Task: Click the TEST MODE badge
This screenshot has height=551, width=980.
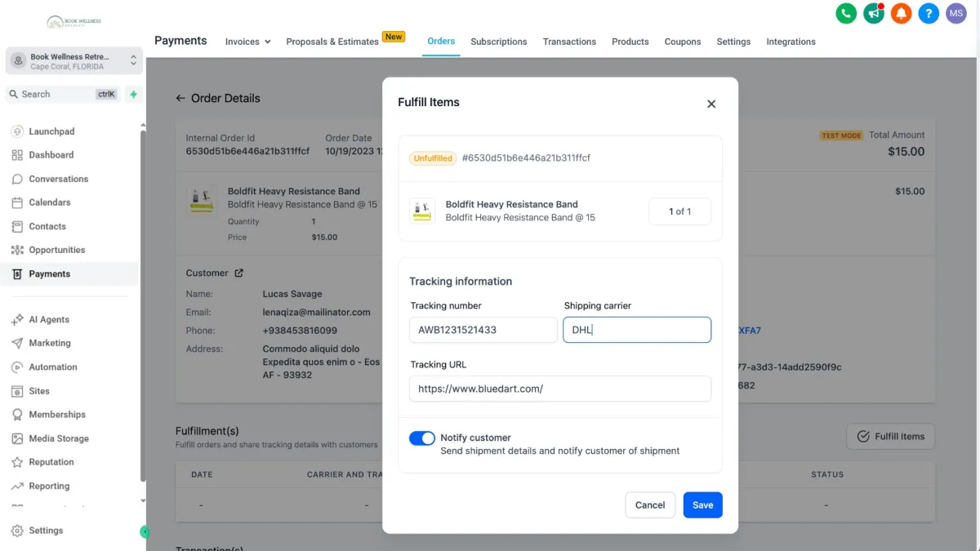Action: click(842, 136)
